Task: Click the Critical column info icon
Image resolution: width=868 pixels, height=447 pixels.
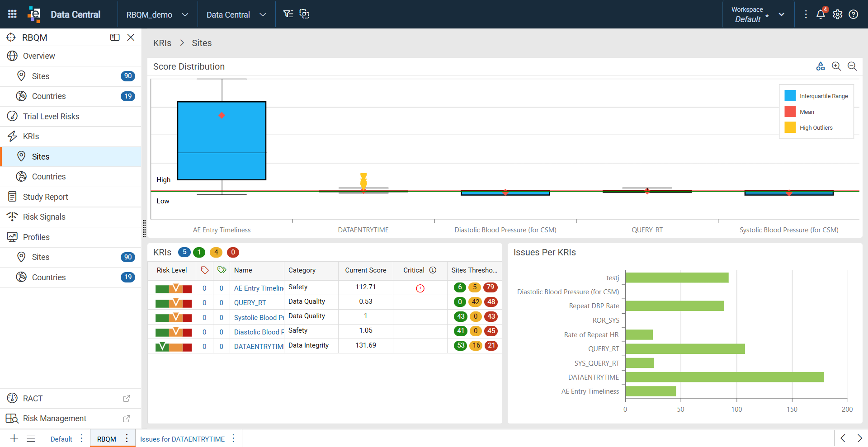Action: click(x=433, y=270)
